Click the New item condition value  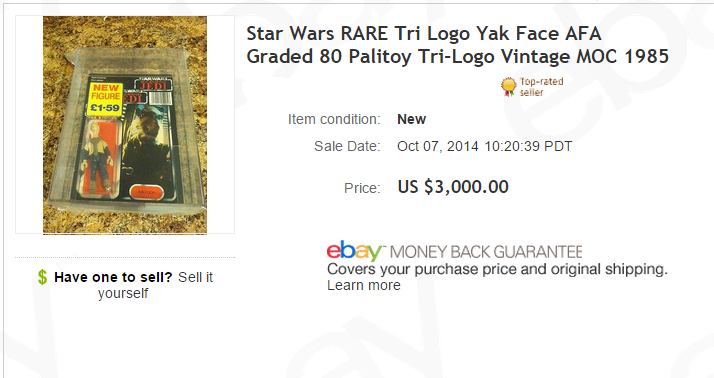tap(412, 119)
